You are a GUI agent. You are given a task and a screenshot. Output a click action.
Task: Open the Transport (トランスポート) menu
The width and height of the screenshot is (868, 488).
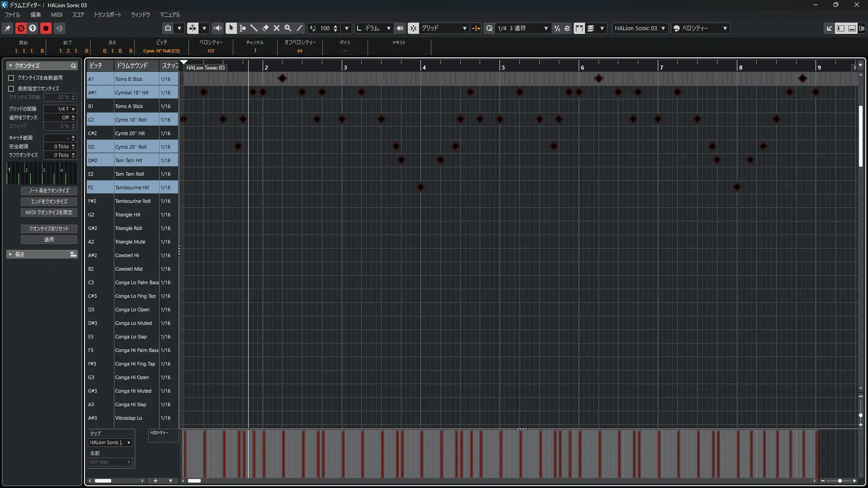click(108, 14)
